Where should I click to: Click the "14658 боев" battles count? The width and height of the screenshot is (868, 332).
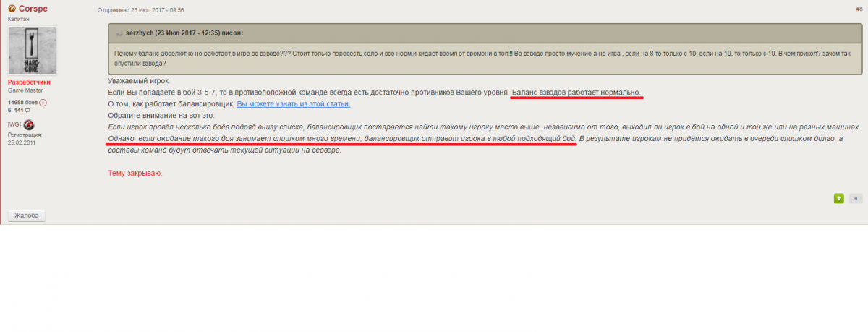pos(22,103)
